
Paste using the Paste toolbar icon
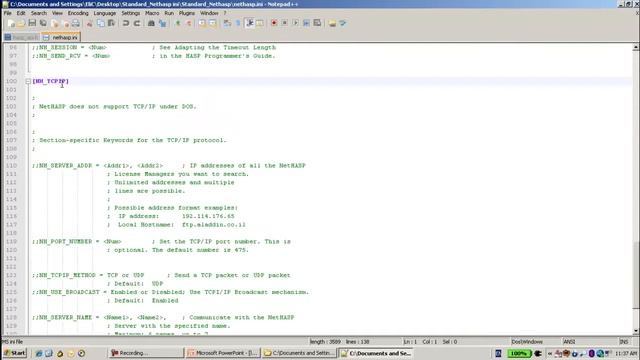click(x=111, y=23)
